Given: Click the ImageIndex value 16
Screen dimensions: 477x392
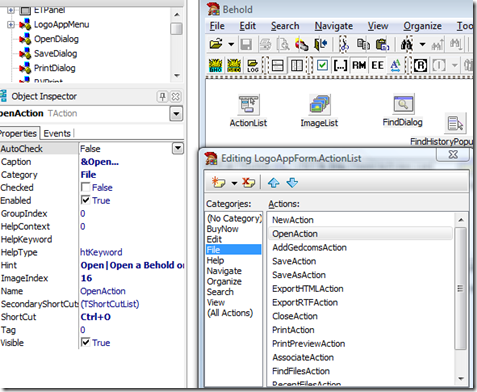Looking at the screenshot, I should tap(86, 278).
